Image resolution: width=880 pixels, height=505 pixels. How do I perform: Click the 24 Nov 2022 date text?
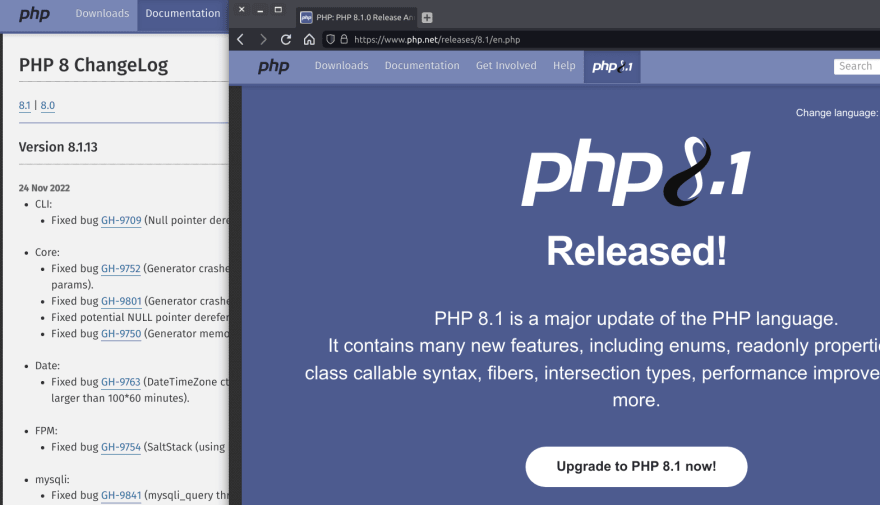pyautogui.click(x=44, y=188)
